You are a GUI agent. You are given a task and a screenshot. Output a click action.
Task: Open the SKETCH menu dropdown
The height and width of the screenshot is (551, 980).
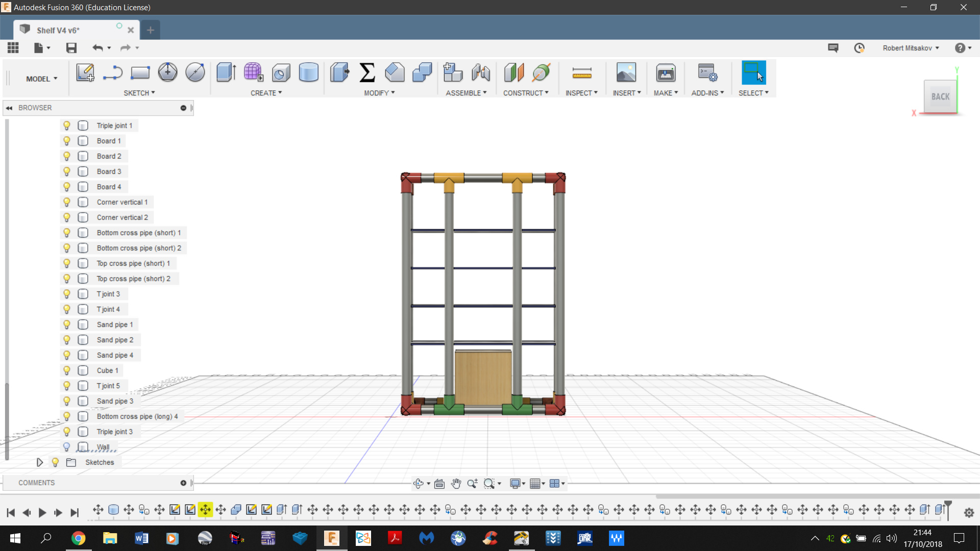pyautogui.click(x=139, y=93)
